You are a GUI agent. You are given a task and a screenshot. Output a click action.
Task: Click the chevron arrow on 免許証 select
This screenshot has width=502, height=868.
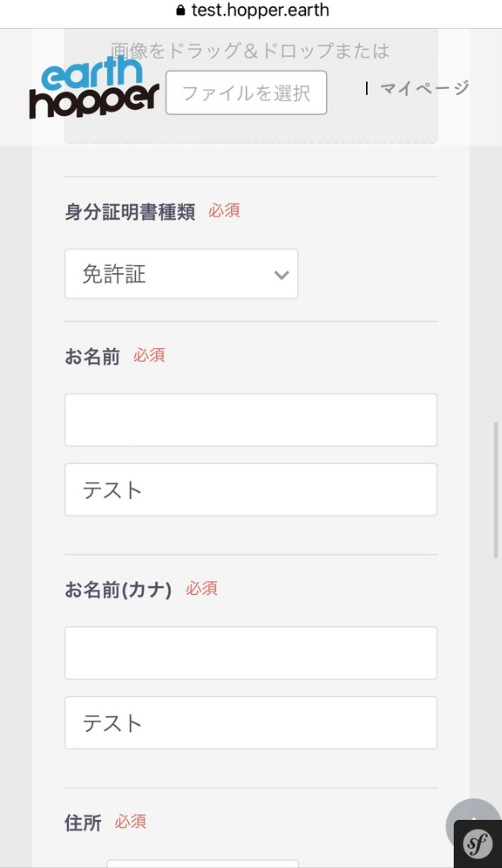tap(282, 275)
